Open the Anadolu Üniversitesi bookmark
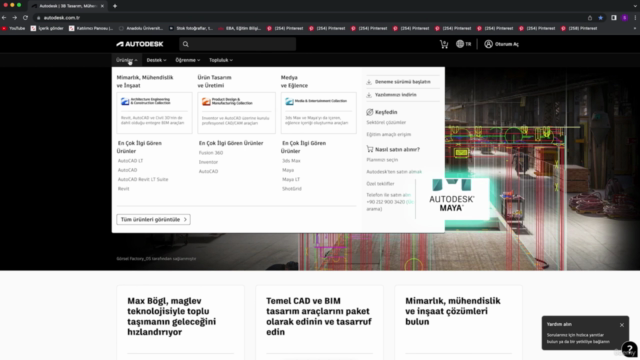This screenshot has width=640, height=360. [141, 28]
